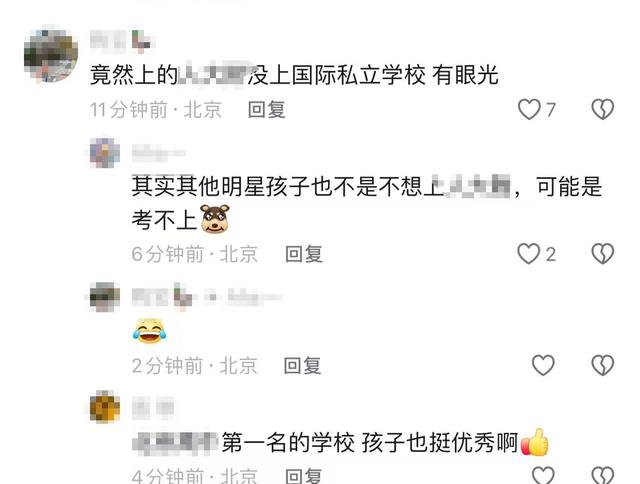Like the 第一名的学校 comment
Image resolution: width=640 pixels, height=484 pixels.
(x=543, y=475)
